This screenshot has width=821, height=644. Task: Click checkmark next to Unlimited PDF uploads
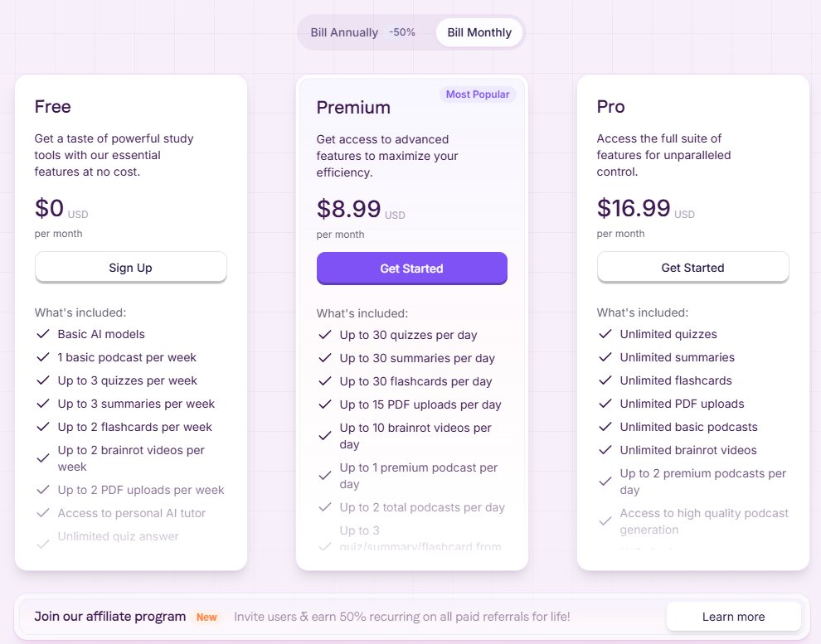605,404
